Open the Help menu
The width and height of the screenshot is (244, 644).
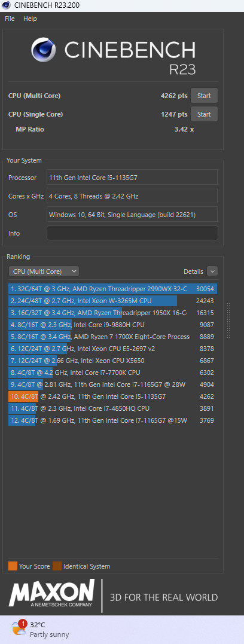coord(30,19)
